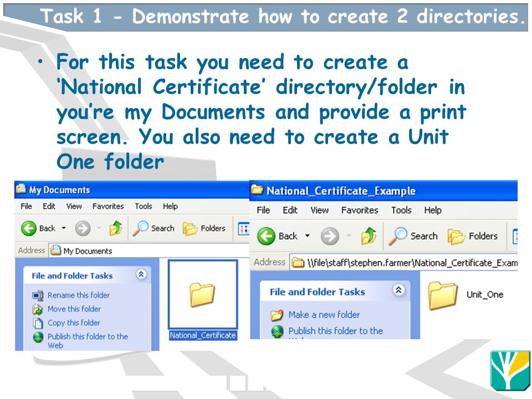Click the Copy this folder icon
The width and height of the screenshot is (532, 399).
[x=38, y=323]
